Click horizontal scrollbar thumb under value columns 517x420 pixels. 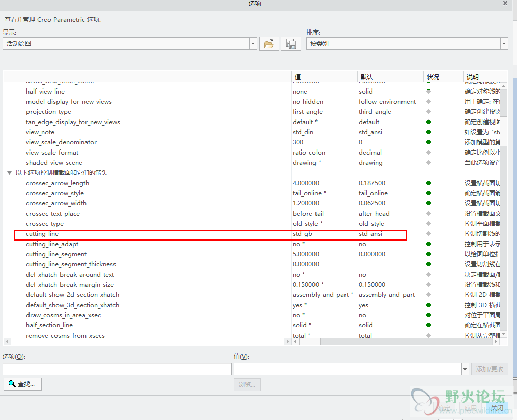point(309,342)
